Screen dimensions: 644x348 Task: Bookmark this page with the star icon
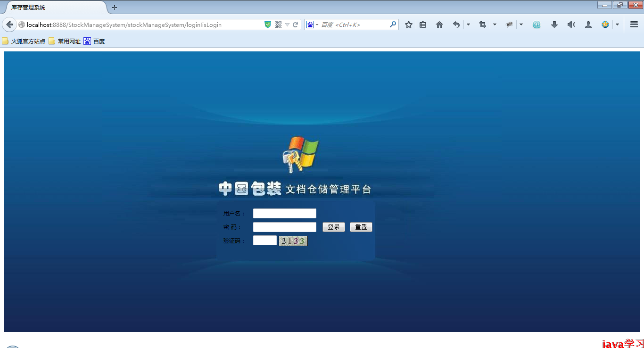[x=409, y=25]
